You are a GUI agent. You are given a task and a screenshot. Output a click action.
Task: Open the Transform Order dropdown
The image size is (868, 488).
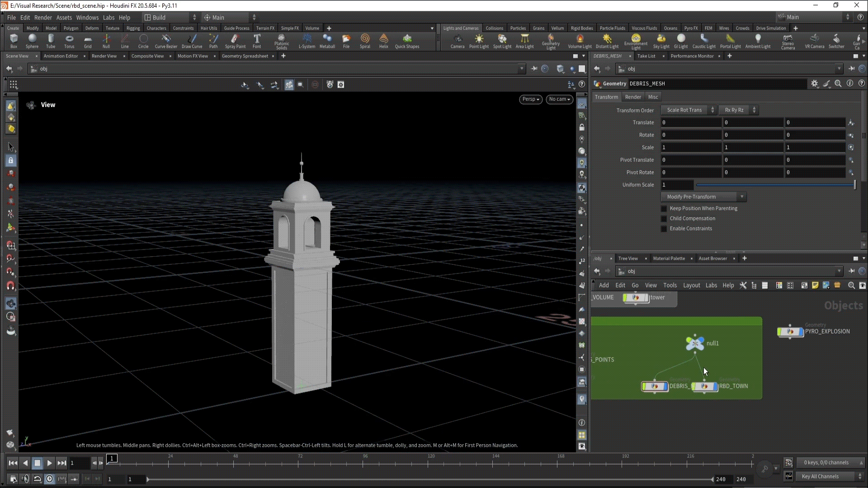[688, 110]
